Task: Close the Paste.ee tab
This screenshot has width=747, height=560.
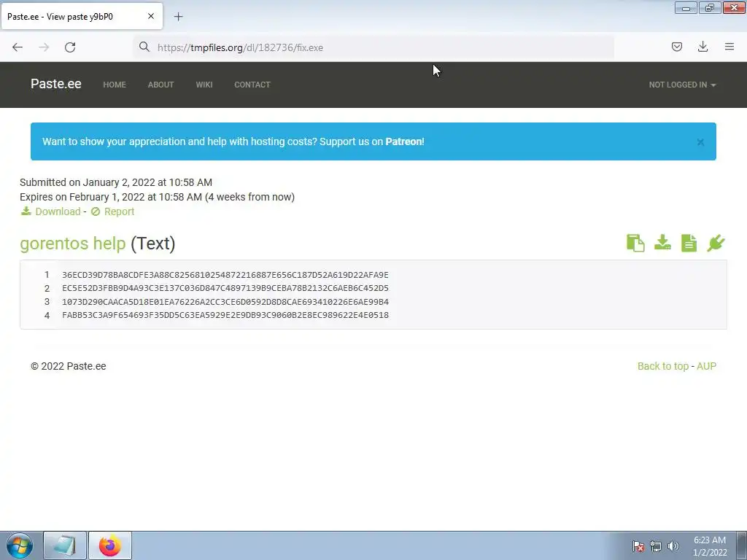Action: 150,16
